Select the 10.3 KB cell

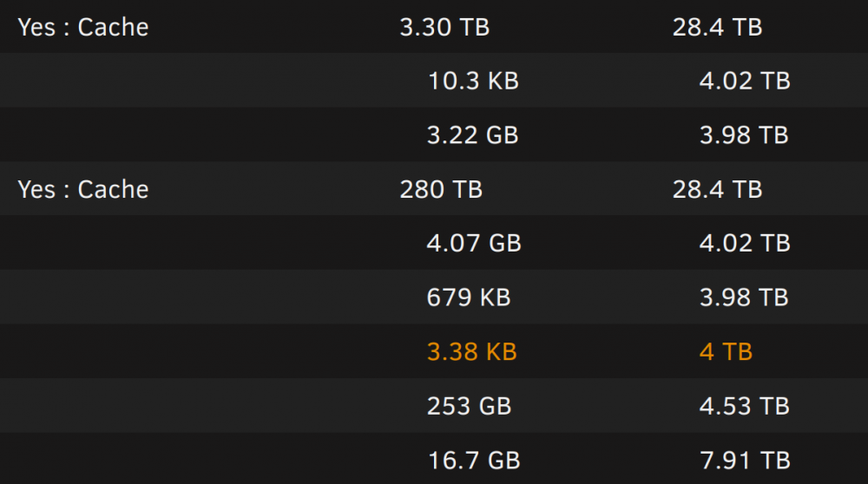[x=473, y=81]
